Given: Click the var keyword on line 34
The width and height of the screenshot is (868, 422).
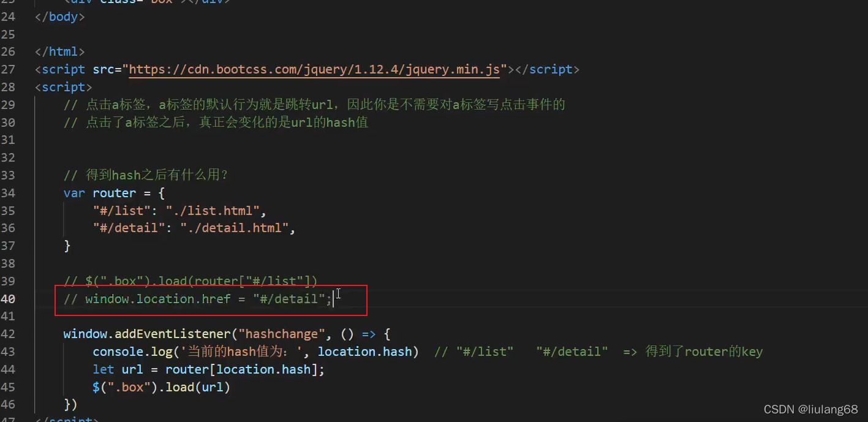Looking at the screenshot, I should [x=74, y=193].
